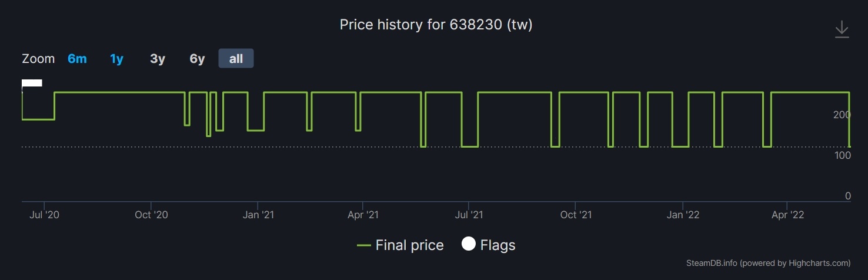
Task: Choose the 3y zoom option
Action: (157, 59)
